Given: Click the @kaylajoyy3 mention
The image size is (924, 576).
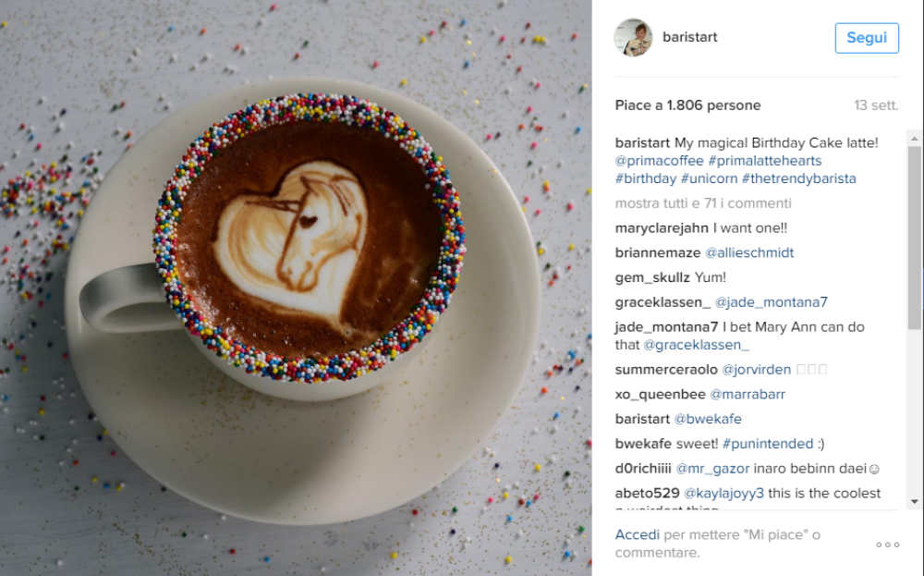Looking at the screenshot, I should pyautogui.click(x=723, y=494).
